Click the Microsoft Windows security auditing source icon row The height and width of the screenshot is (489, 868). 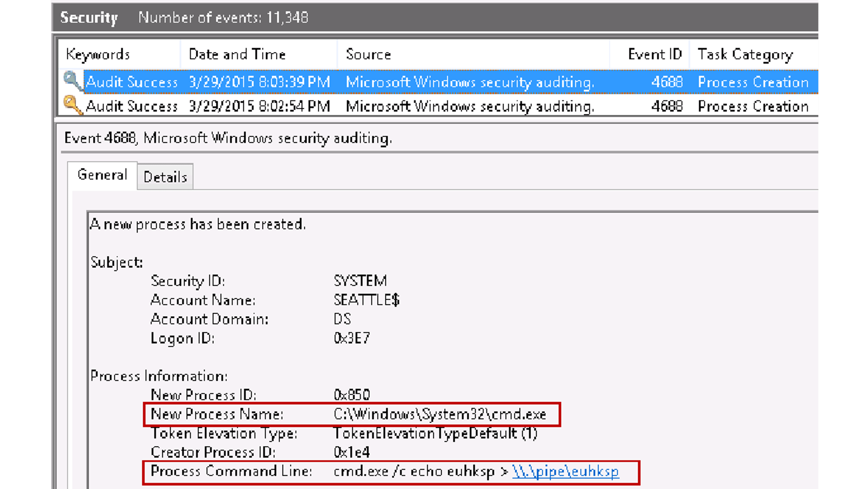coord(468,81)
